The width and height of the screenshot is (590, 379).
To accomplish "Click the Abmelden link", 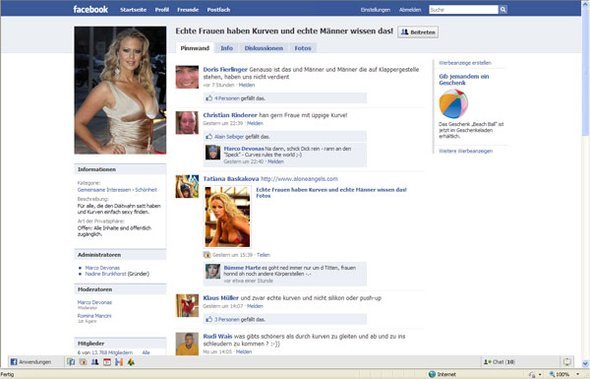I will [410, 10].
